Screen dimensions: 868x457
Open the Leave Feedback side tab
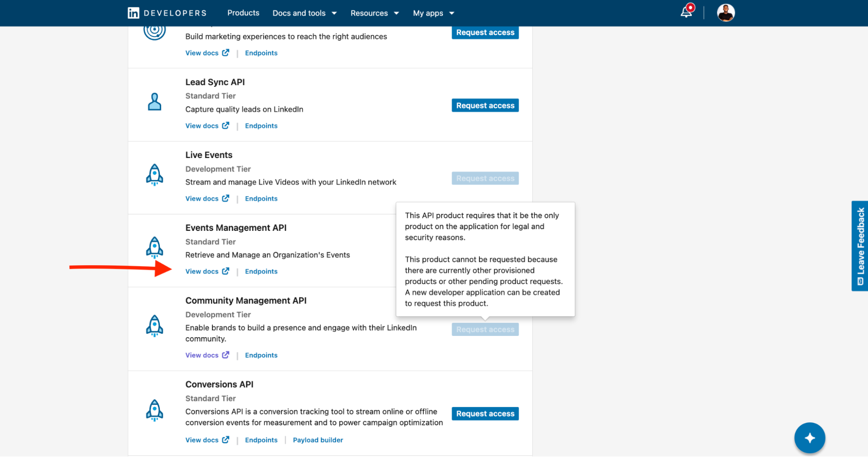click(x=860, y=246)
